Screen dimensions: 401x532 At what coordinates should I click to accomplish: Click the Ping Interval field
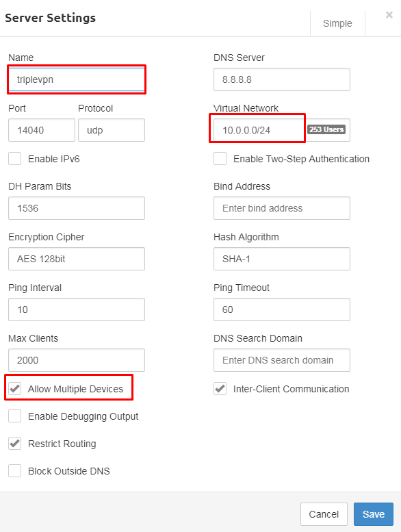(x=77, y=309)
